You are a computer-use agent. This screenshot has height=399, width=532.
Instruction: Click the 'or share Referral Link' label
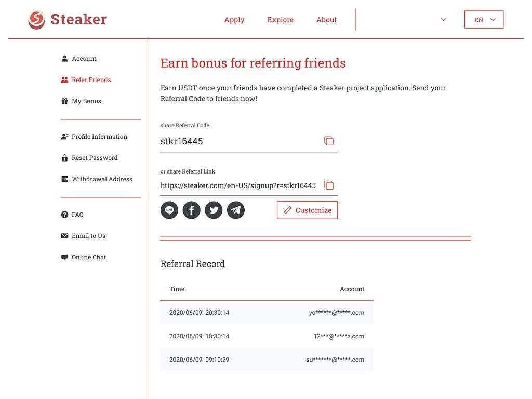[x=188, y=171]
